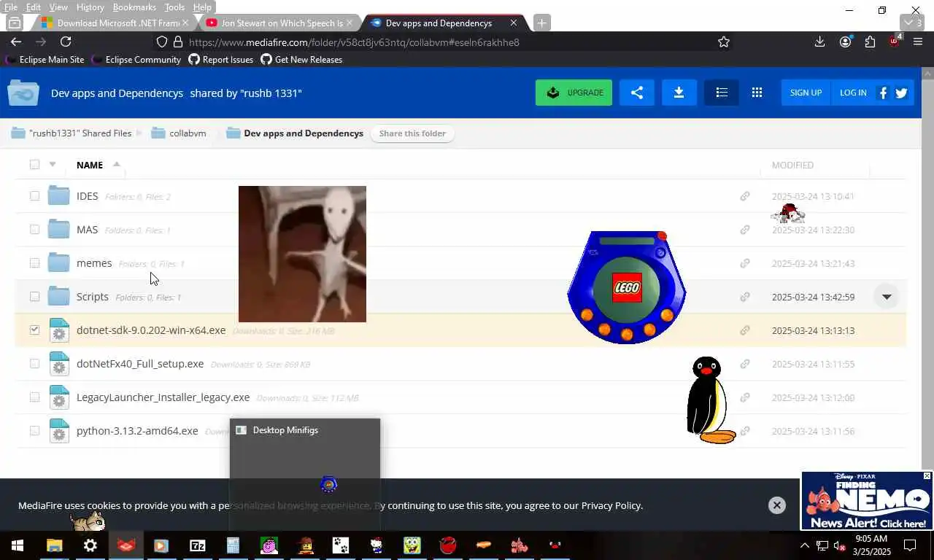Open the Extensions puzzle-piece icon

[870, 42]
